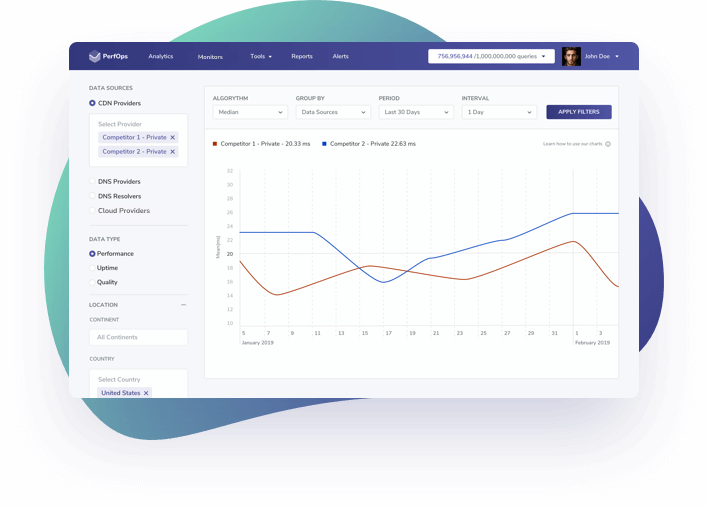Click John Doe profile avatar
708x507 pixels.
(x=571, y=56)
